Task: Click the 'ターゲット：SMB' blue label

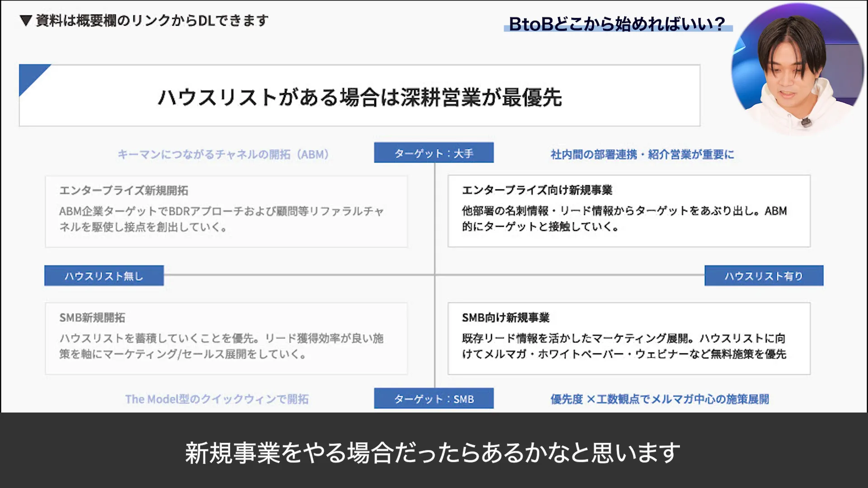Action: pyautogui.click(x=434, y=399)
